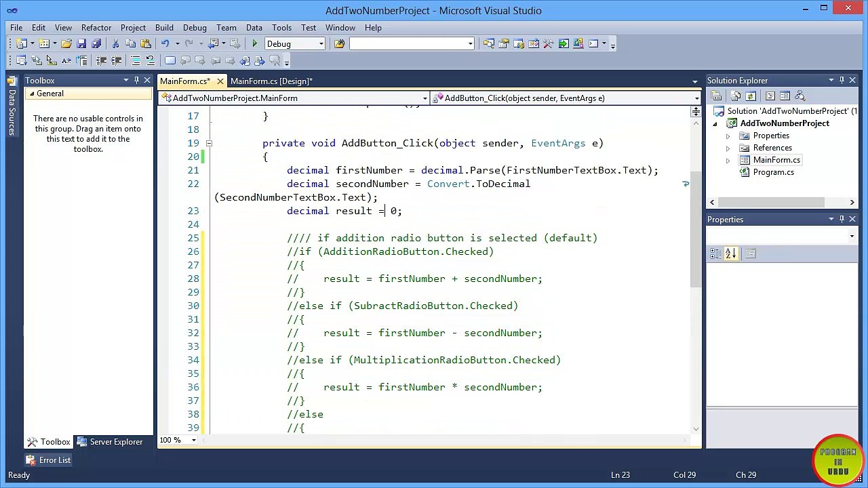
Task: Increase line indent via toolbar icon
Action: tap(116, 60)
